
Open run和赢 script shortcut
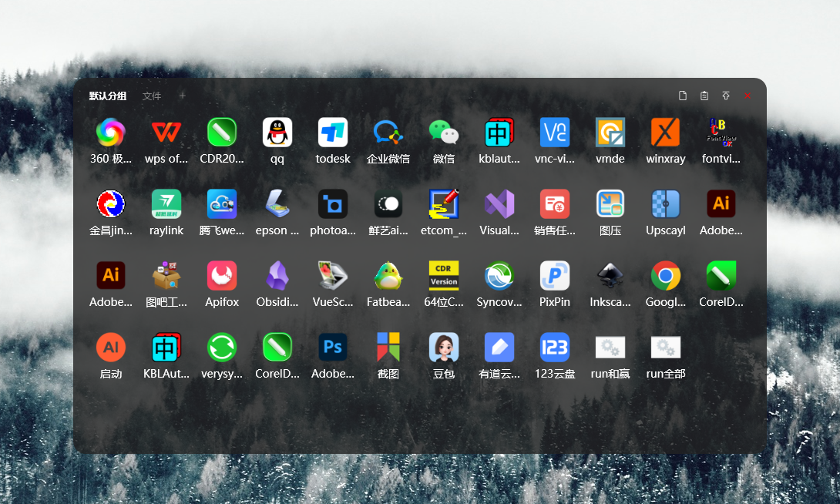pyautogui.click(x=610, y=348)
